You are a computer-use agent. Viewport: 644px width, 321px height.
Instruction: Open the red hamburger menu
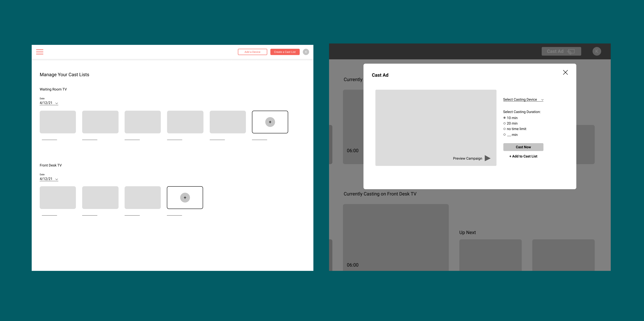click(40, 52)
